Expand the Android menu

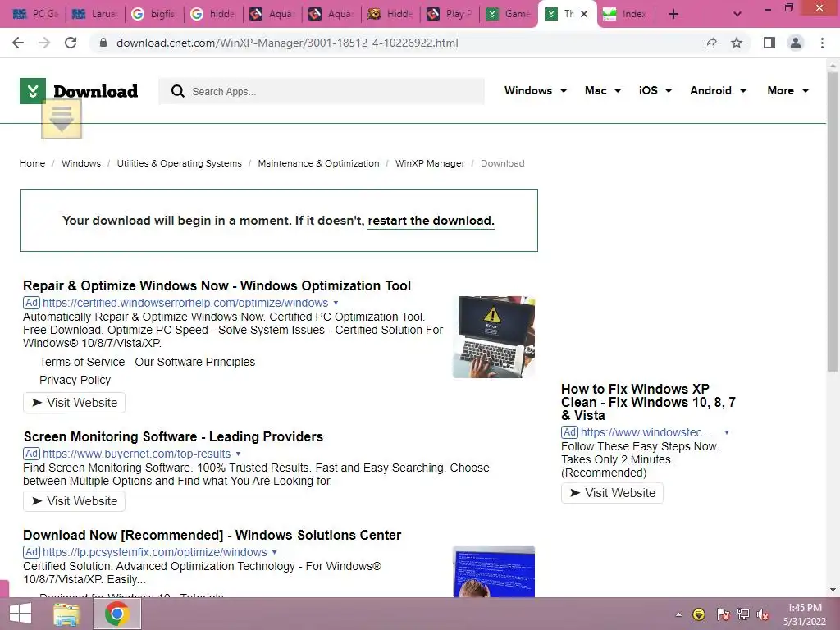(x=718, y=90)
